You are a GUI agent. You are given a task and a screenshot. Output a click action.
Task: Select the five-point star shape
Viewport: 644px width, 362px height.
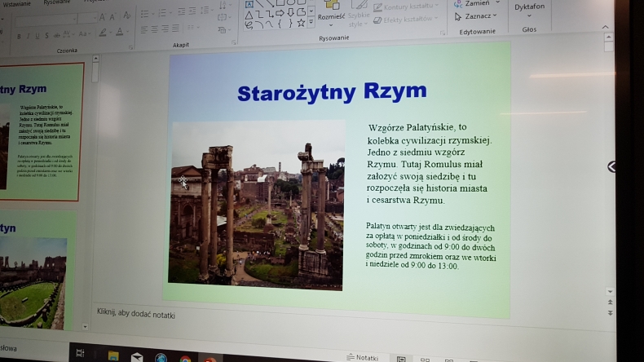coord(301,23)
